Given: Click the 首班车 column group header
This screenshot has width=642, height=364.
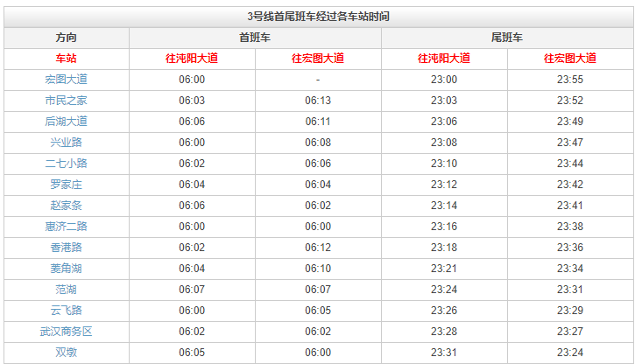Looking at the screenshot, I should (255, 38).
